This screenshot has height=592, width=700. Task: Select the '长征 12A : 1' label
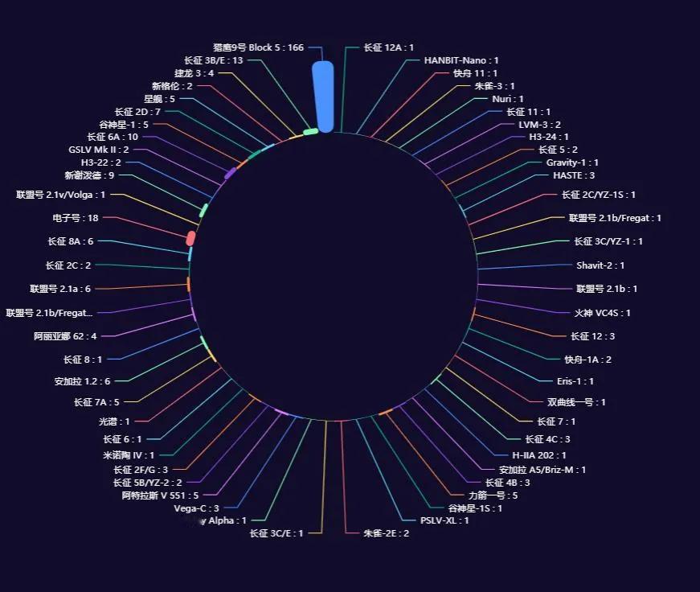point(388,47)
